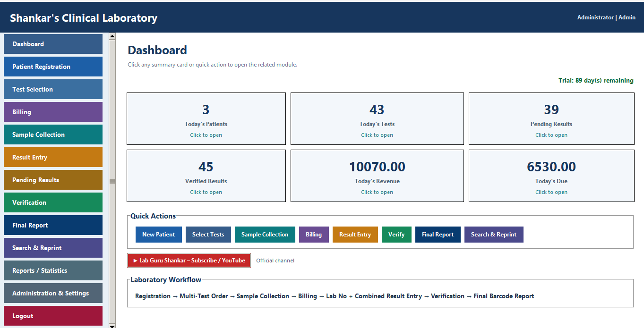Open Test Selection from sidebar
This screenshot has height=328, width=644.
53,89
